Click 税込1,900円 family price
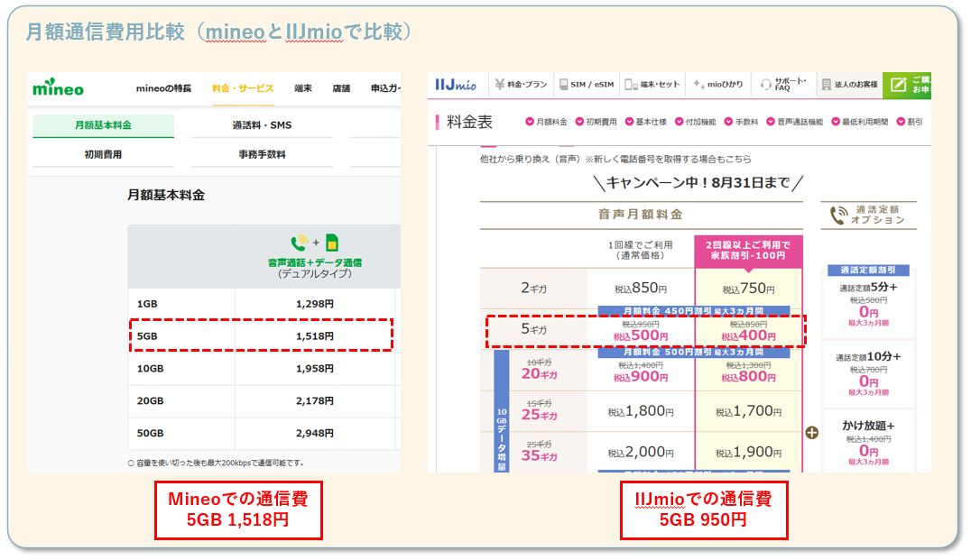 [x=748, y=452]
